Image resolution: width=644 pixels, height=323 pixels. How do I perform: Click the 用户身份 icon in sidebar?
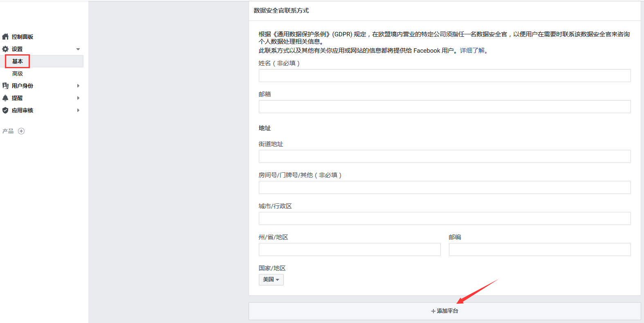(5, 86)
